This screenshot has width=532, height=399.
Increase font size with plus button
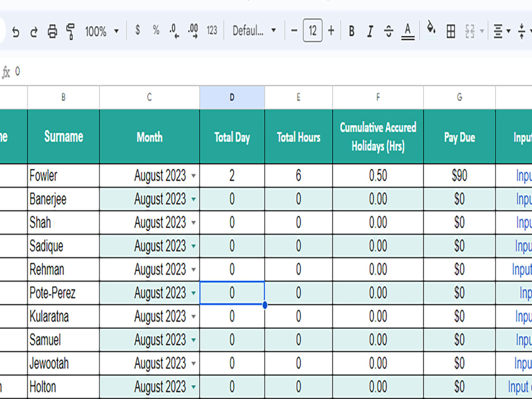[x=331, y=31]
